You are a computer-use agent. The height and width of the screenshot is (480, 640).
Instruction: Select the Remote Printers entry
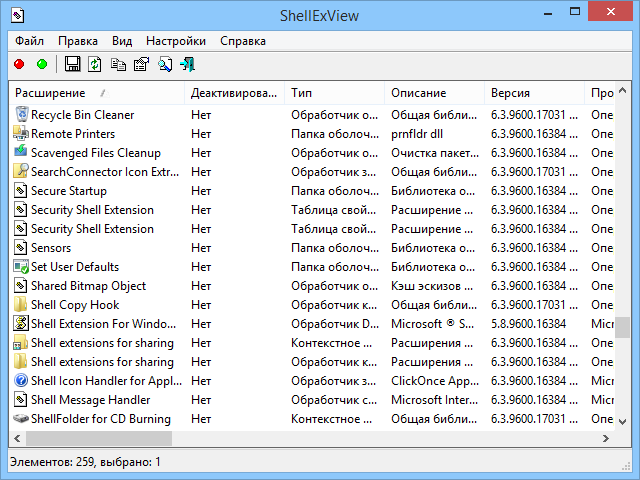pyautogui.click(x=73, y=134)
